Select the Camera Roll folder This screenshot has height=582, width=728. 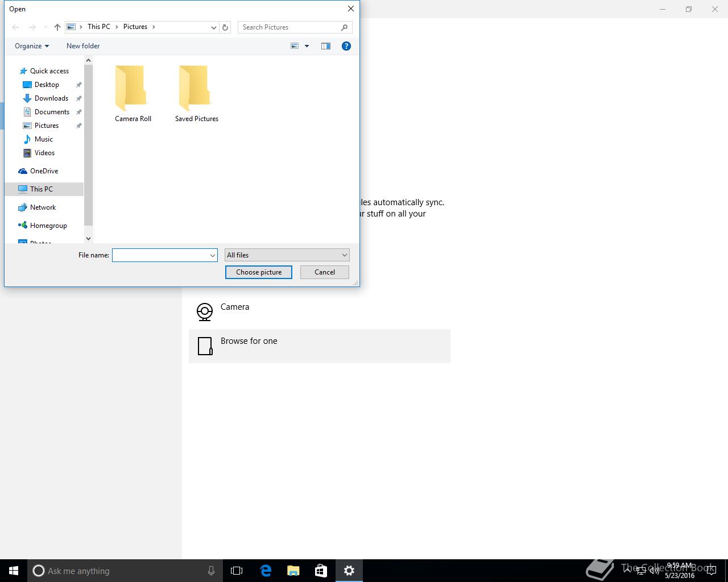pos(133,94)
